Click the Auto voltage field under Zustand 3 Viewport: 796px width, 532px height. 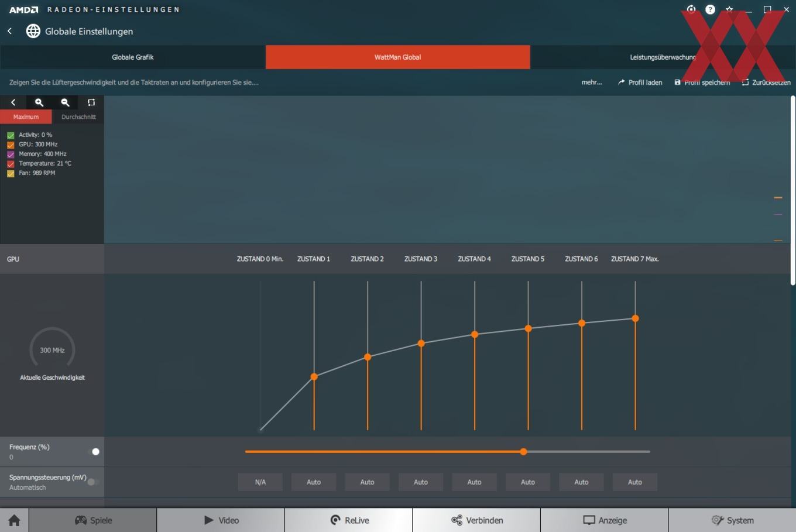(421, 482)
